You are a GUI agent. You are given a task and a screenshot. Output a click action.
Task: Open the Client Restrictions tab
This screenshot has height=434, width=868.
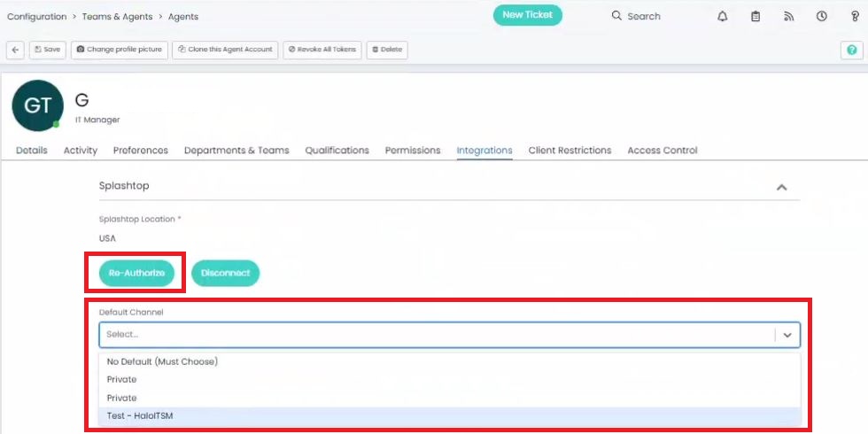point(570,151)
